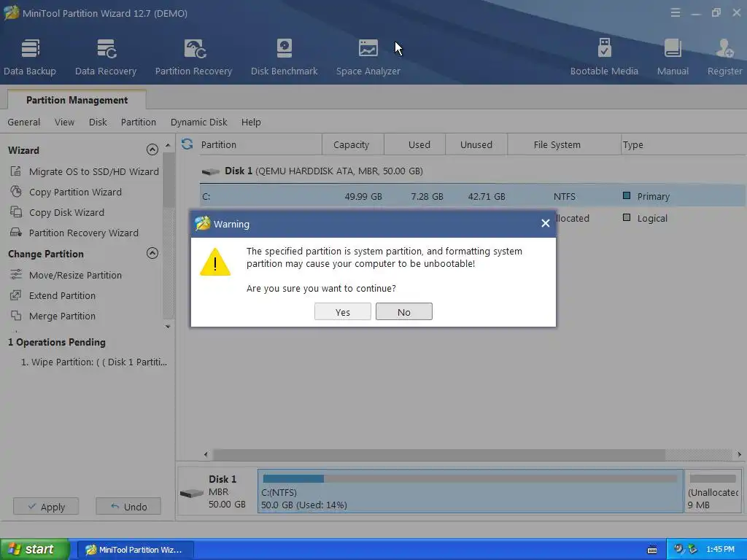Click the Migrate OS to SSD/HD Wizard icon
Screen dimensions: 747x560
point(16,171)
